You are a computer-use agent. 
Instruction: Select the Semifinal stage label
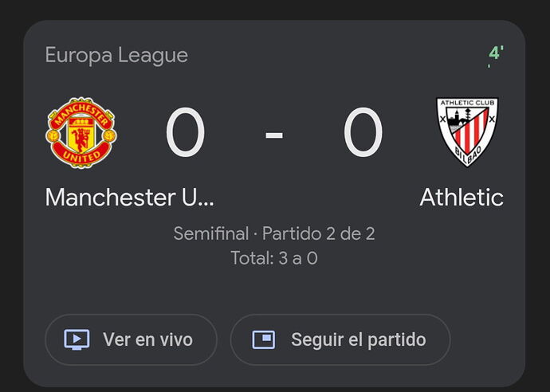click(x=211, y=233)
